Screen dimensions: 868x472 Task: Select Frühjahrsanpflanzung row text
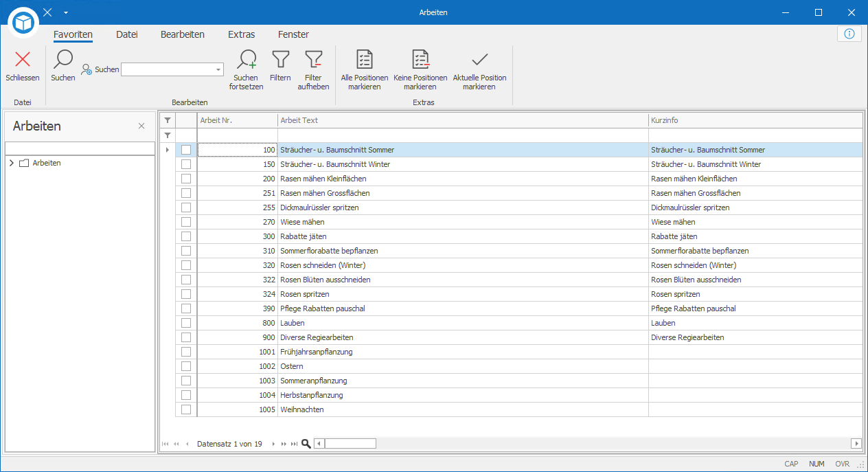point(317,352)
